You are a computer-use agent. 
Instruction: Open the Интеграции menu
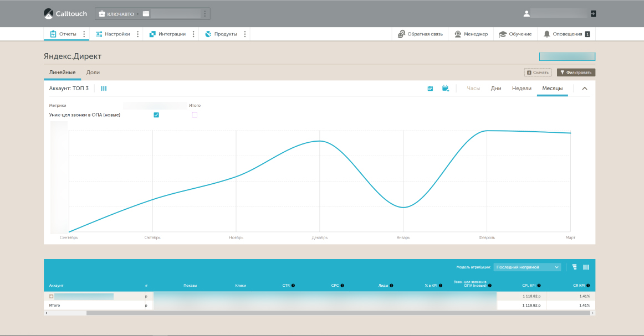[x=167, y=34]
